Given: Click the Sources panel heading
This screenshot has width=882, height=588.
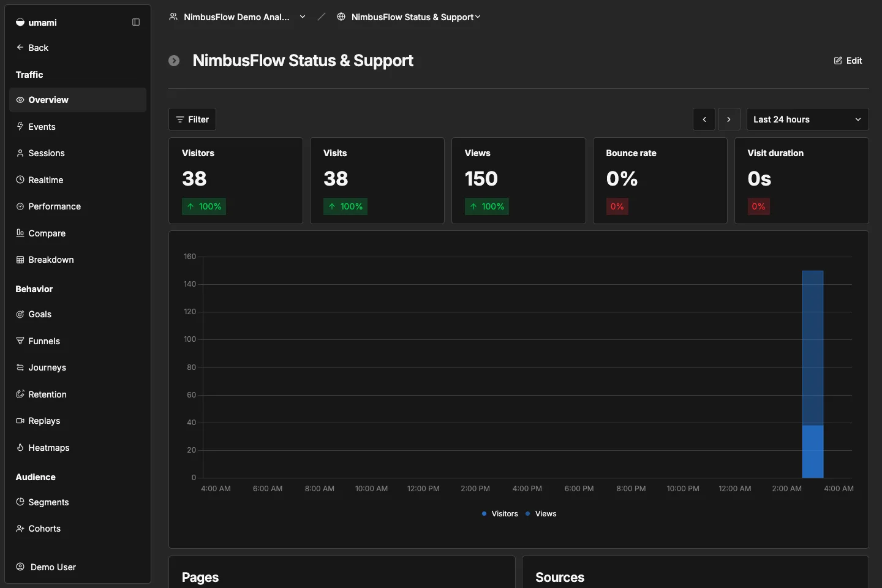Looking at the screenshot, I should pyautogui.click(x=560, y=577).
